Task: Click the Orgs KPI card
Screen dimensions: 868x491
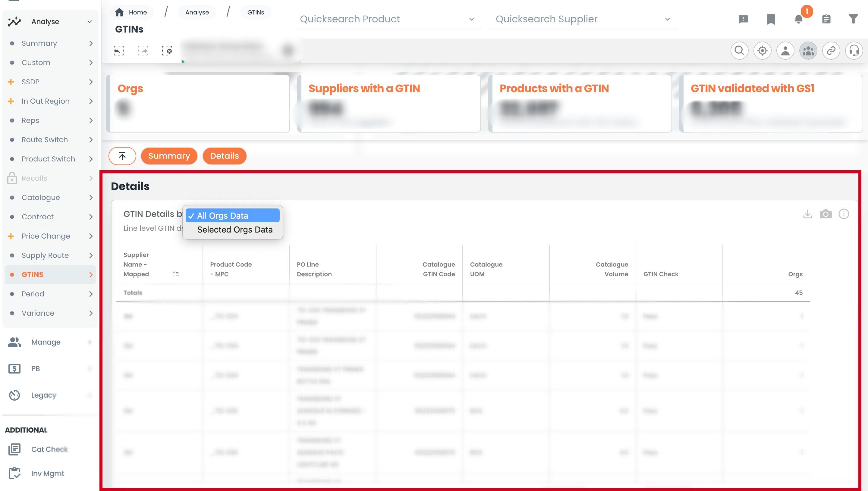Action: (198, 104)
